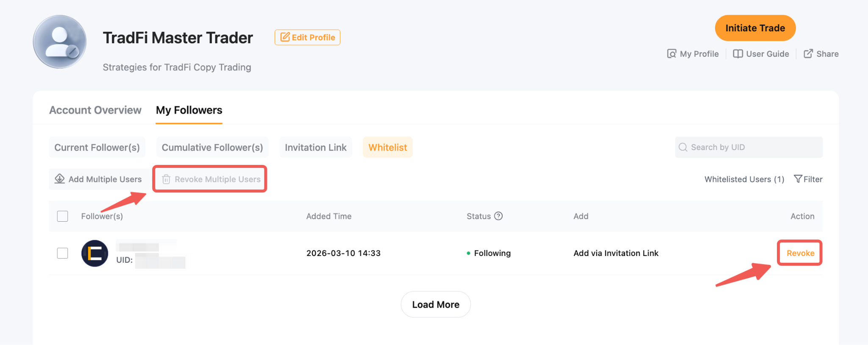Screen dimensions: 868x345
Task: Expand the list with Load More
Action: click(x=435, y=304)
